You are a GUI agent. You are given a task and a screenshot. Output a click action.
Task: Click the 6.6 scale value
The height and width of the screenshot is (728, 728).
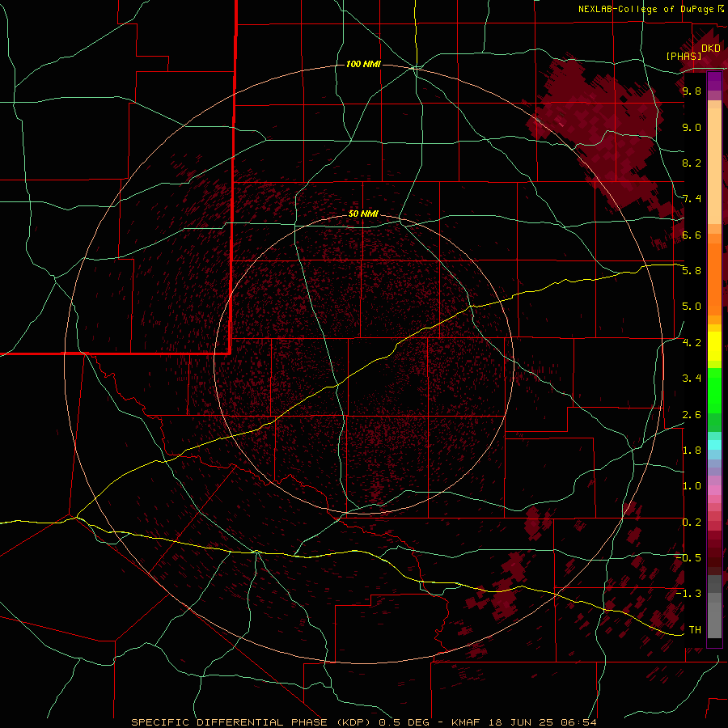692,235
